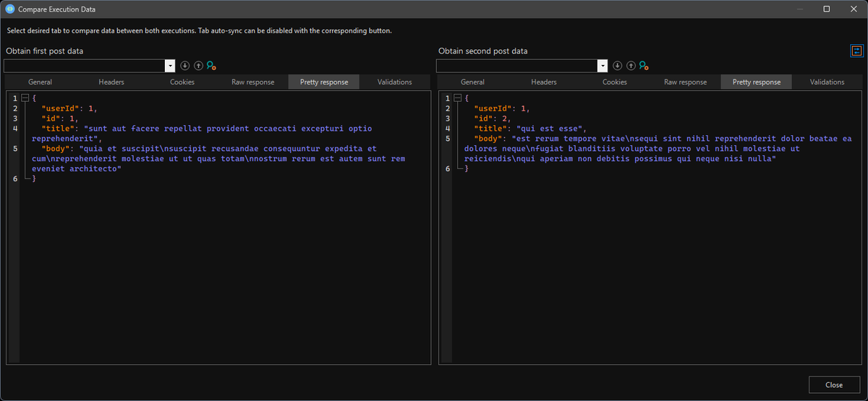
Task: Open the General tab in the right panel
Action: [472, 82]
